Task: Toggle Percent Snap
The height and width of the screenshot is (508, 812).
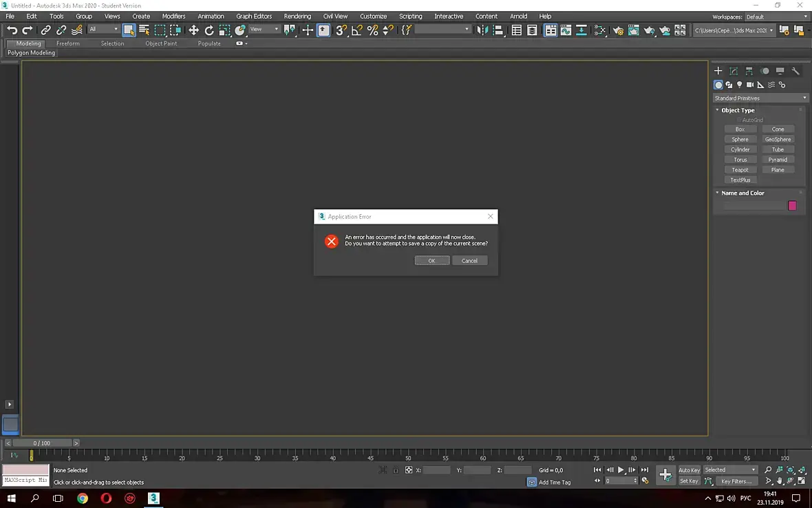Action: (372, 30)
